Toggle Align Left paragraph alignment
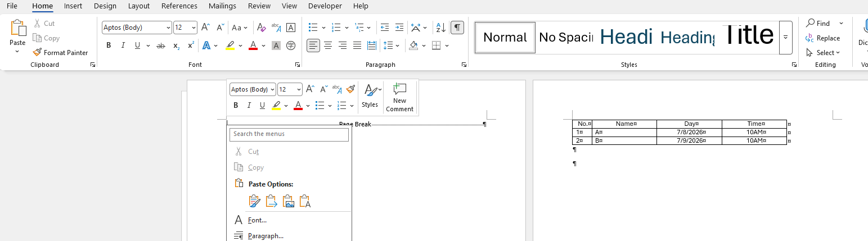This screenshot has width=868, height=241. tap(313, 46)
